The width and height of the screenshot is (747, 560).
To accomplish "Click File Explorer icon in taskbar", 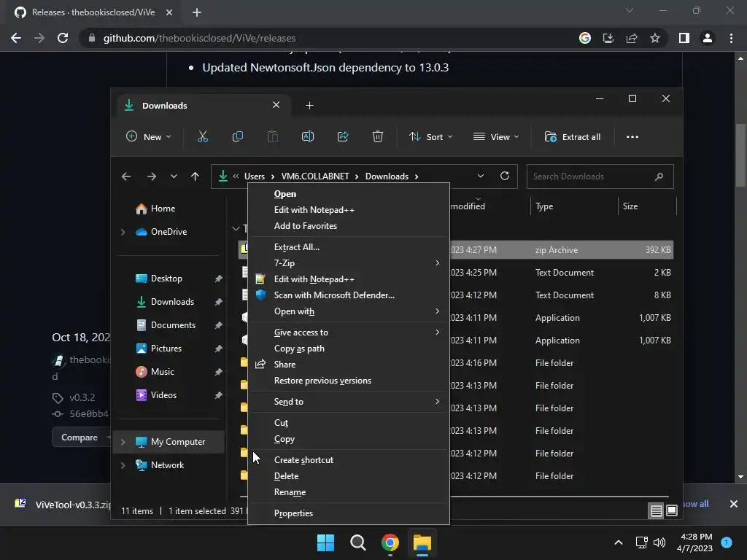I will 422,542.
